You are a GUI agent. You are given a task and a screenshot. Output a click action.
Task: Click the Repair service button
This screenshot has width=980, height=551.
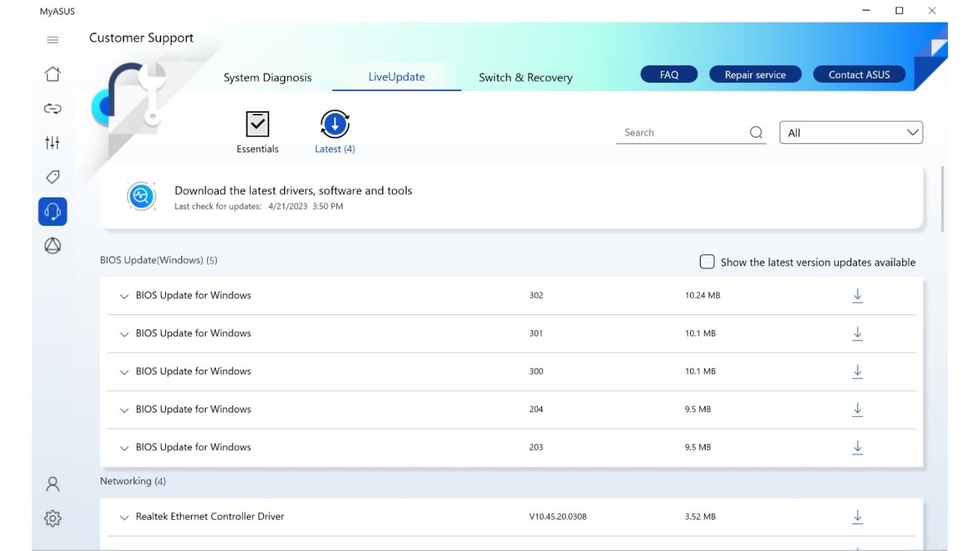tap(755, 74)
